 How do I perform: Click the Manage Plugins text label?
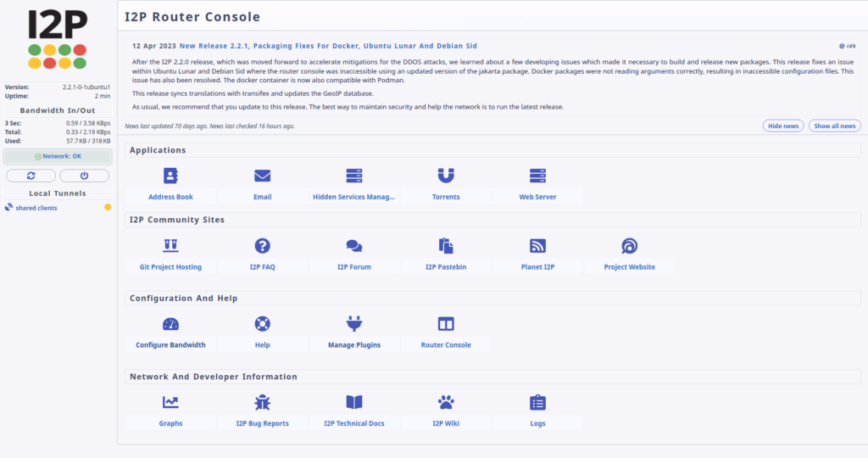tap(354, 345)
